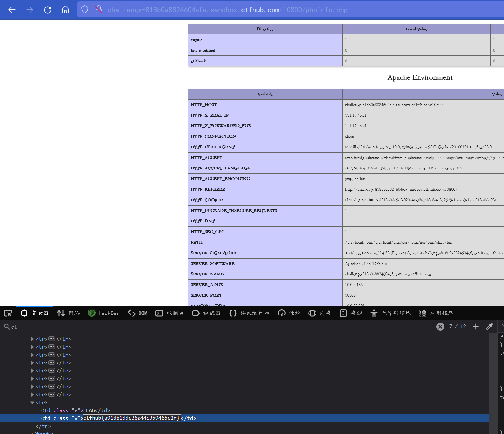This screenshot has width=504, height=434.
Task: Expand the seventh collapsed tr node
Action: tap(32, 387)
